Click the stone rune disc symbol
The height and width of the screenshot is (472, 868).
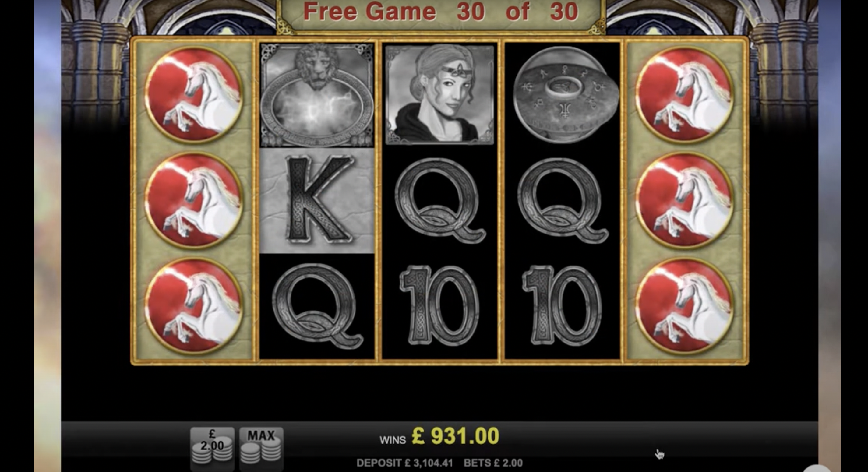566,95
